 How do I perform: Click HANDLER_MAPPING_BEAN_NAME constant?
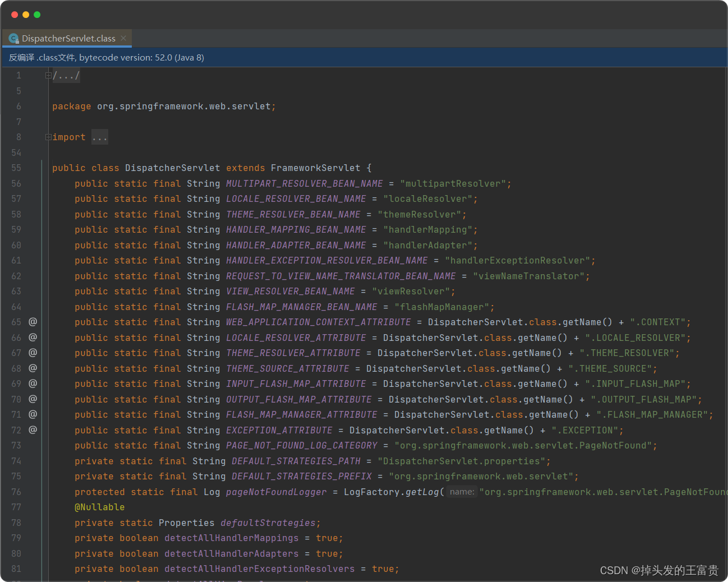click(x=296, y=230)
